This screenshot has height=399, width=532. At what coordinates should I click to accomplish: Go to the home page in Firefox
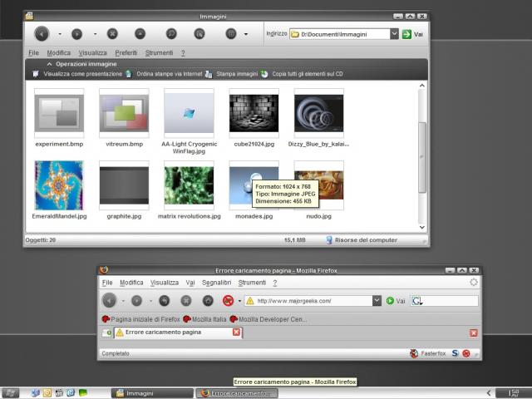[208, 301]
